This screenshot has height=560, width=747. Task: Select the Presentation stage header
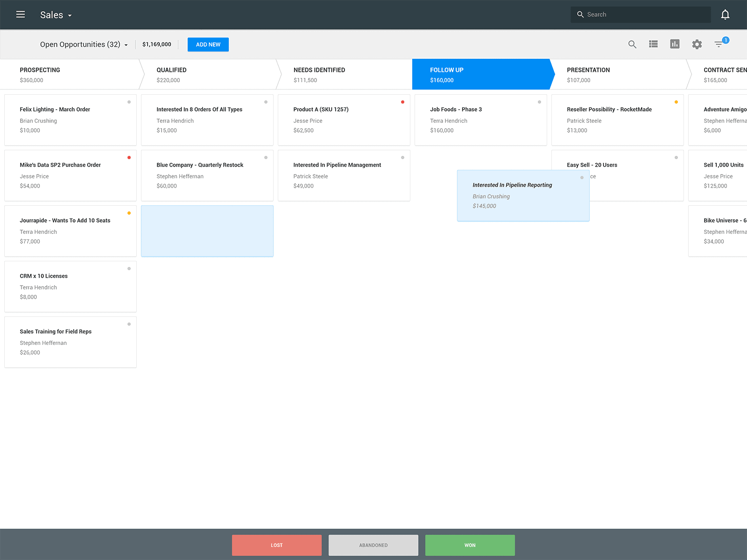click(x=619, y=74)
